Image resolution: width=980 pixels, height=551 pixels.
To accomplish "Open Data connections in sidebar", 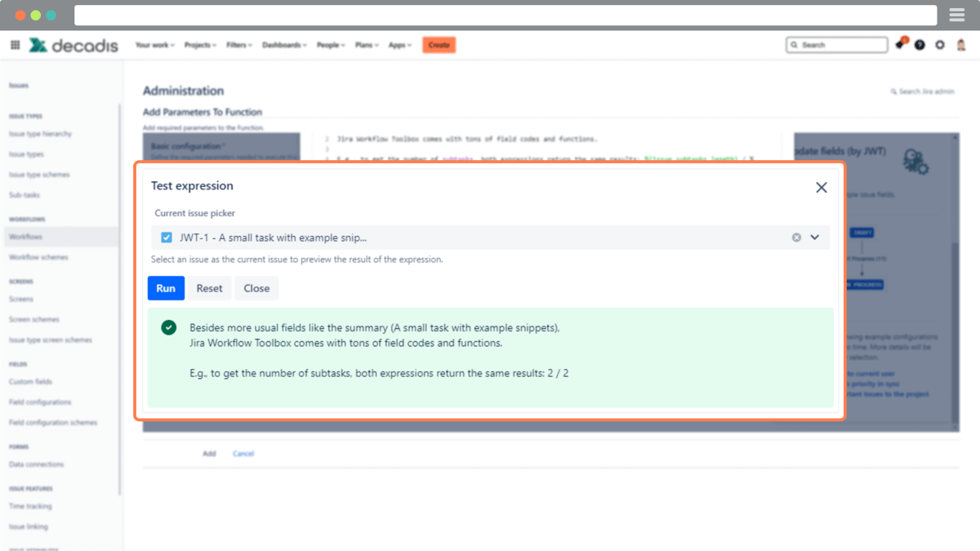I will pyautogui.click(x=36, y=464).
